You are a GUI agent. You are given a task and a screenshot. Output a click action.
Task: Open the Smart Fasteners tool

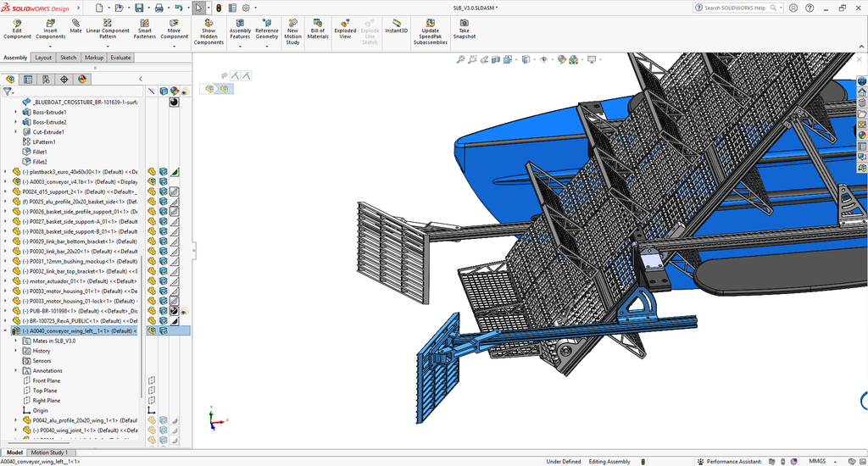144,29
